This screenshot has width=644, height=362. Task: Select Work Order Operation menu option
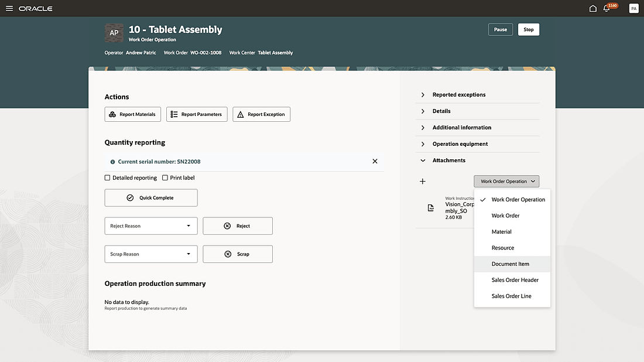(x=512, y=200)
